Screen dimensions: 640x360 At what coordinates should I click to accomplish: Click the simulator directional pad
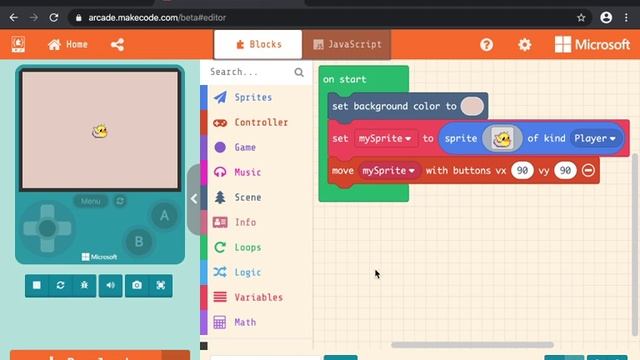(47, 228)
